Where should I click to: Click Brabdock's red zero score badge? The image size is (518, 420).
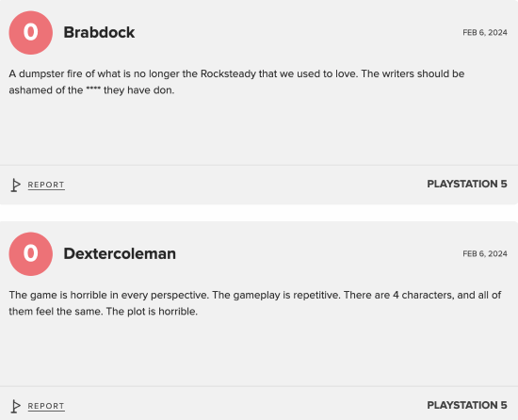(x=31, y=33)
